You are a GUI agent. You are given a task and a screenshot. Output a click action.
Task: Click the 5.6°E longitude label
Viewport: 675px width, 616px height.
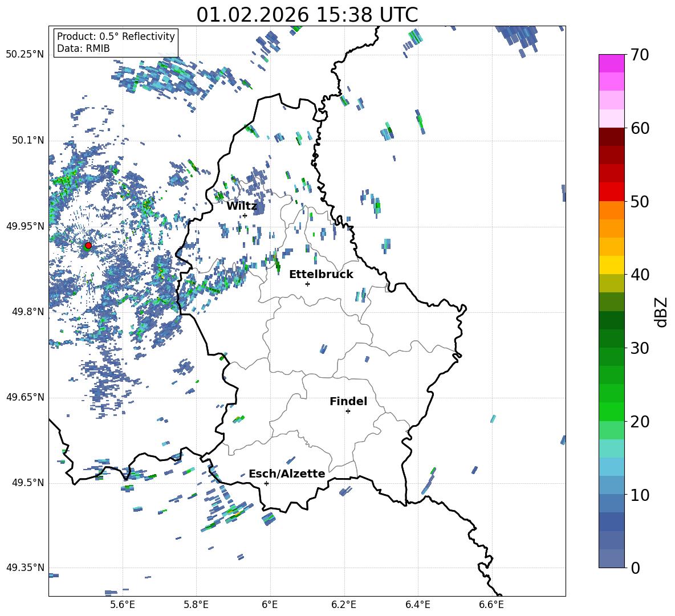(x=123, y=605)
